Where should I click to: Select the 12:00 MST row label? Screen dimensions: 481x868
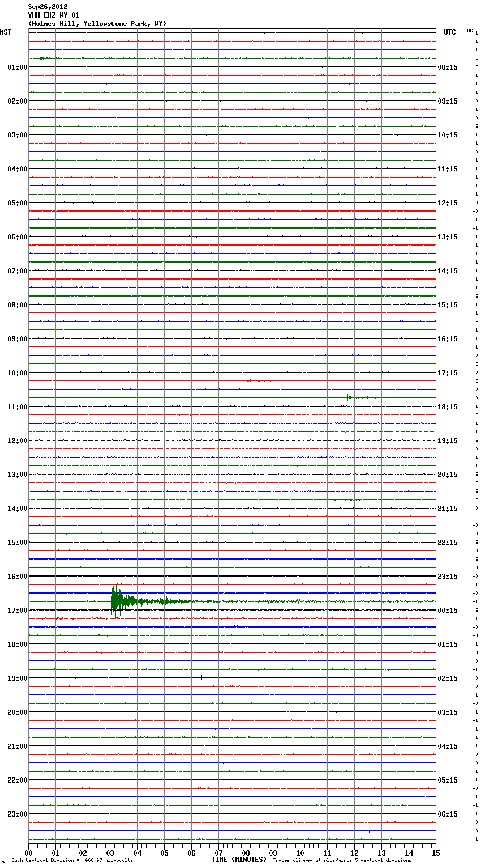point(17,441)
